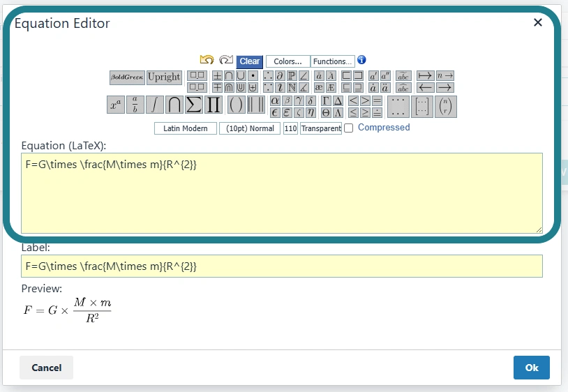Viewport: 568px width, 392px height.
Task: Insert the dots array template
Action: 398,107
